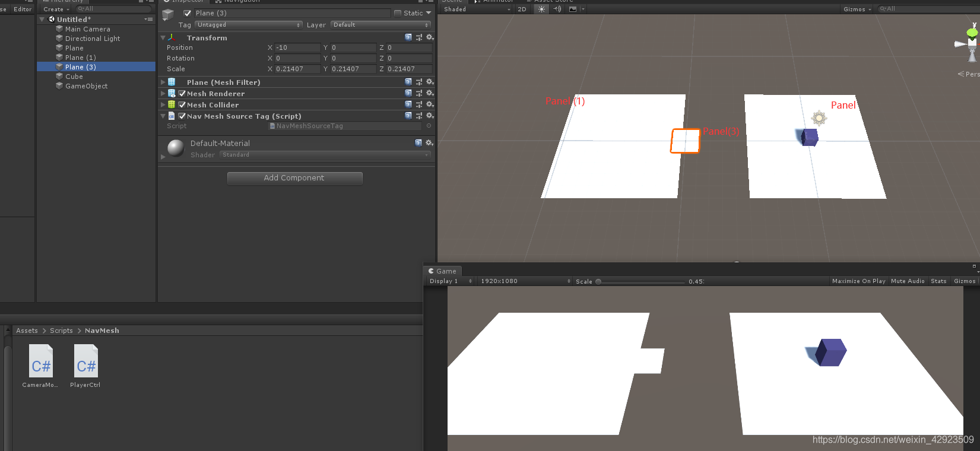This screenshot has width=980, height=451.
Task: Disable Nav Mesh Source Tag script checkbox
Action: (x=182, y=116)
